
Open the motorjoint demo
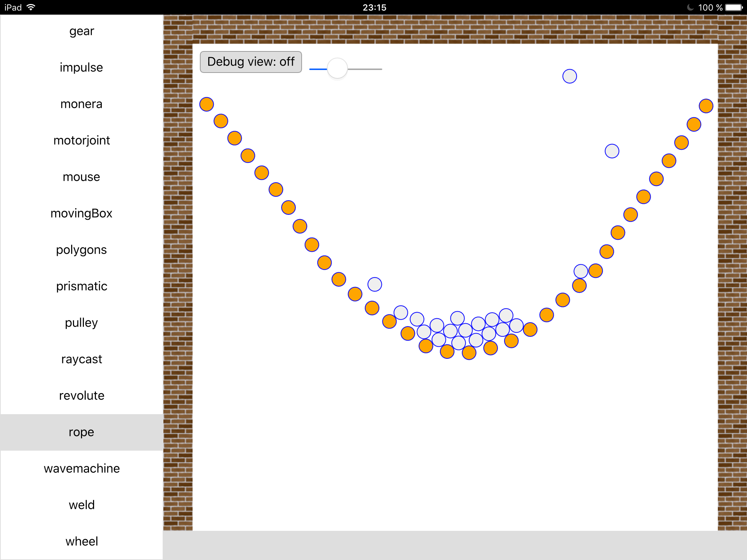click(x=82, y=141)
